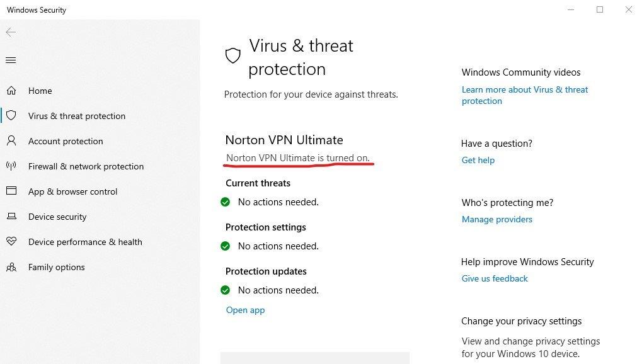Select Device security in sidebar
This screenshot has height=364, width=637.
(x=57, y=217)
